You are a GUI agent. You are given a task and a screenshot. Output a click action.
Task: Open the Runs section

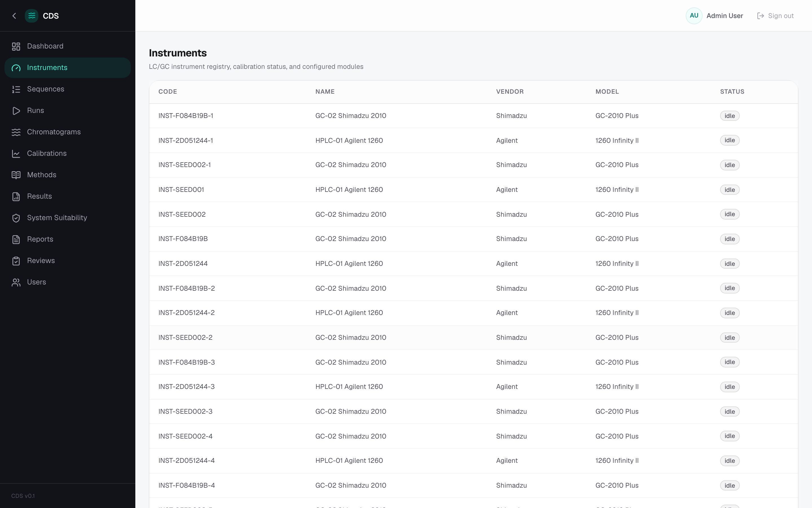pos(67,111)
